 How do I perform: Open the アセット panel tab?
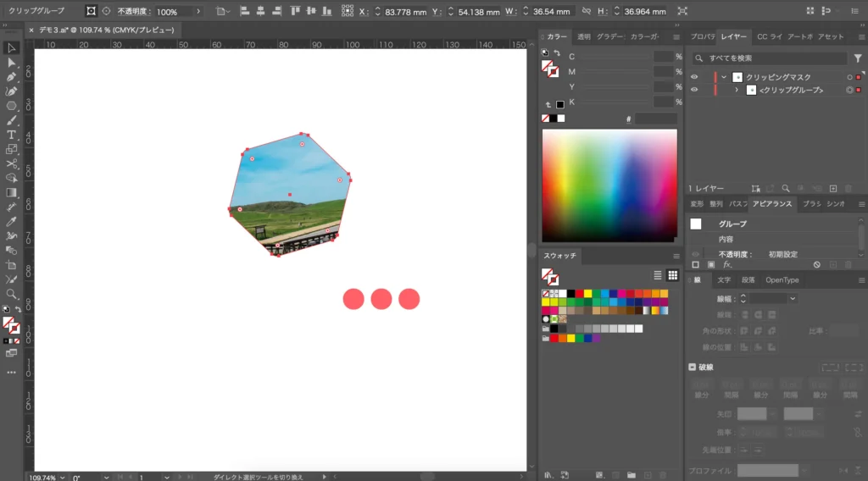(x=831, y=37)
